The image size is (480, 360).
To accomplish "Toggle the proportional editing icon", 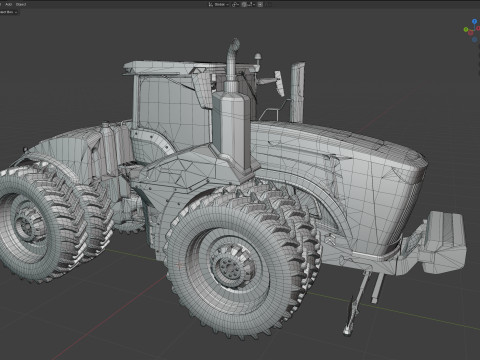I will coord(260,4).
